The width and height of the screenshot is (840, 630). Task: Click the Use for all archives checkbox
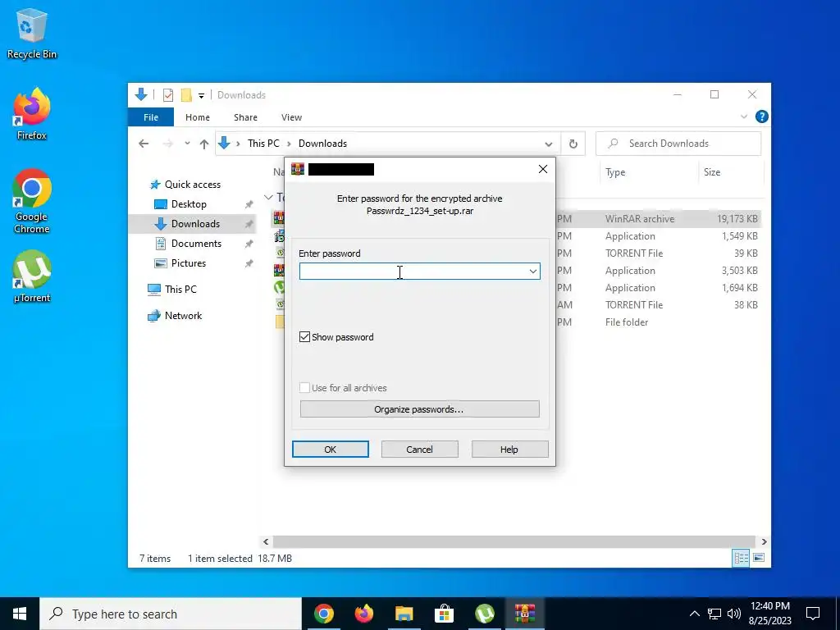click(304, 388)
